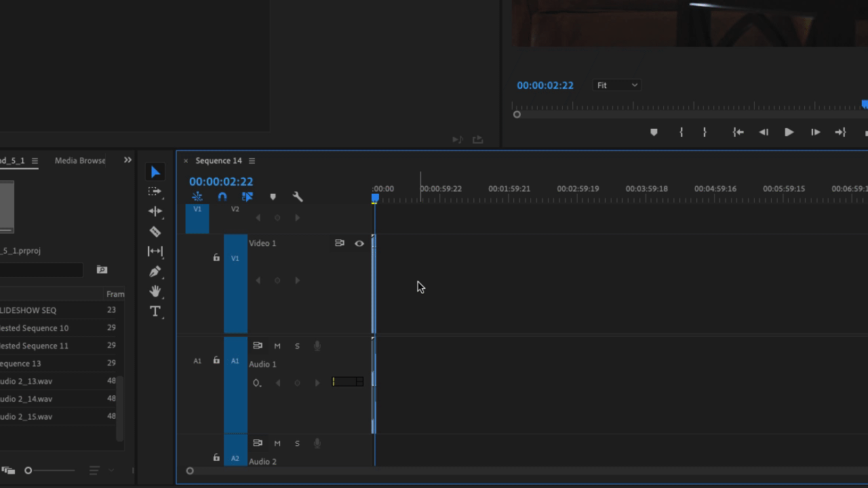The width and height of the screenshot is (868, 488).
Task: Open the timeline display settings wrench
Action: [x=298, y=197]
